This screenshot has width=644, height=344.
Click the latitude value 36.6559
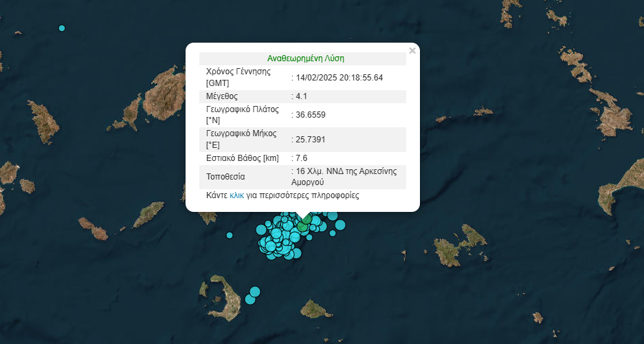(x=310, y=114)
